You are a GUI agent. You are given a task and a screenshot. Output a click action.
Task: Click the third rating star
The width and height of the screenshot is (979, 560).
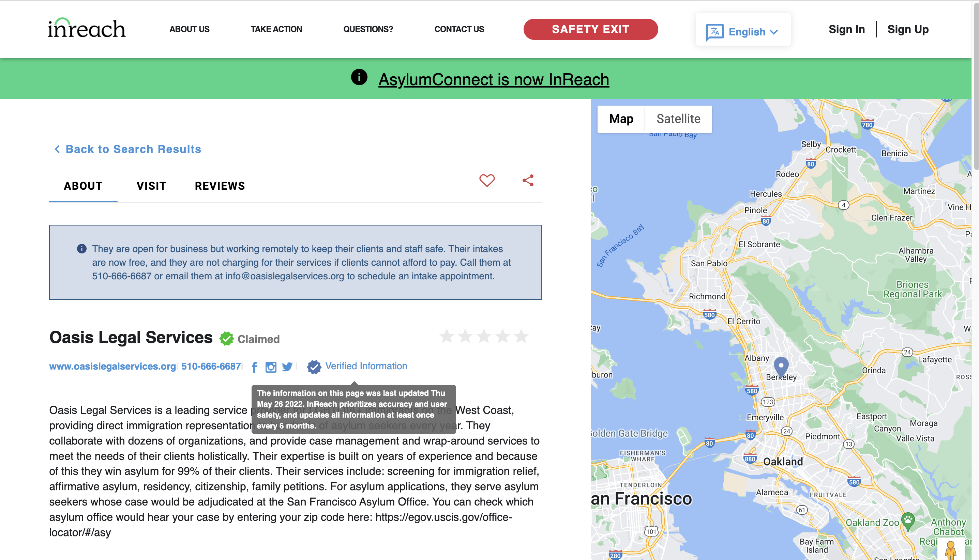coord(484,336)
